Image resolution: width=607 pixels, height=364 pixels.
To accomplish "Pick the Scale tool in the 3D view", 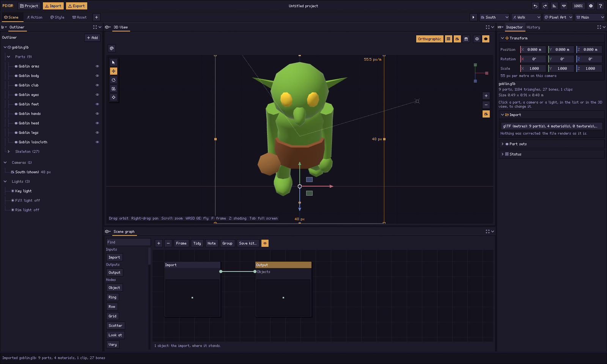I will 113,89.
